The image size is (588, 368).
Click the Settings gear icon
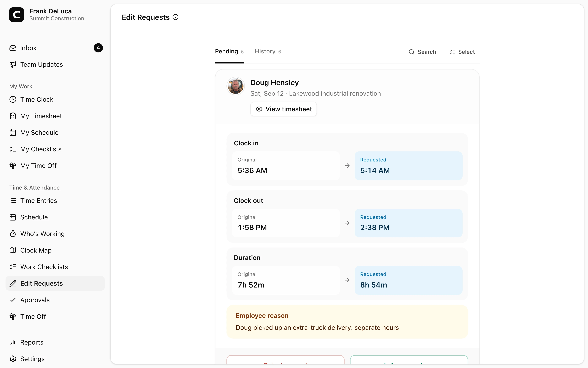coord(13,359)
